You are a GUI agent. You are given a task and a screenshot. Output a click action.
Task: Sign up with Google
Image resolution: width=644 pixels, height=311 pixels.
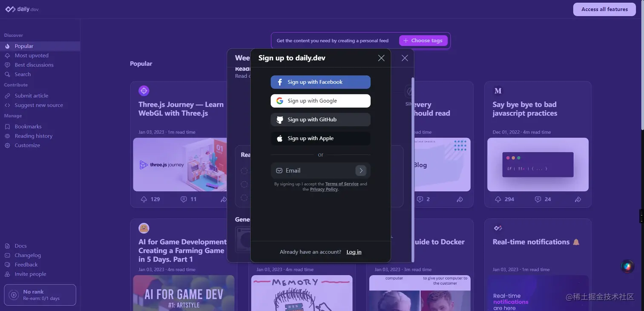point(320,101)
